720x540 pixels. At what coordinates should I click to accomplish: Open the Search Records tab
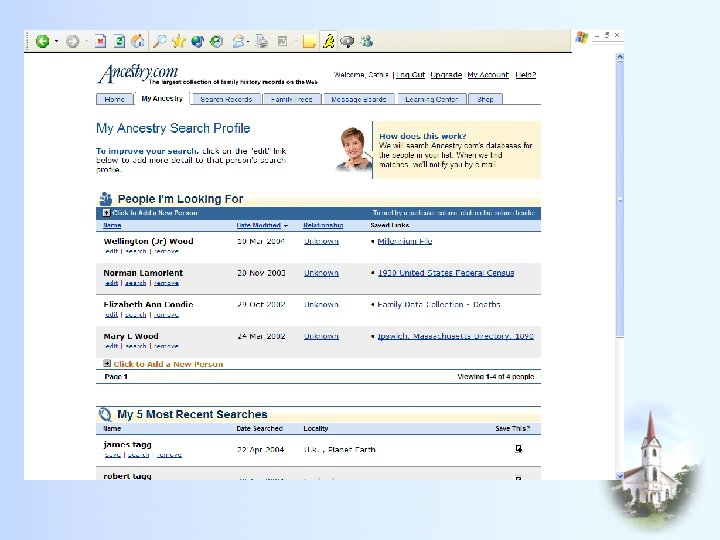pos(226,99)
